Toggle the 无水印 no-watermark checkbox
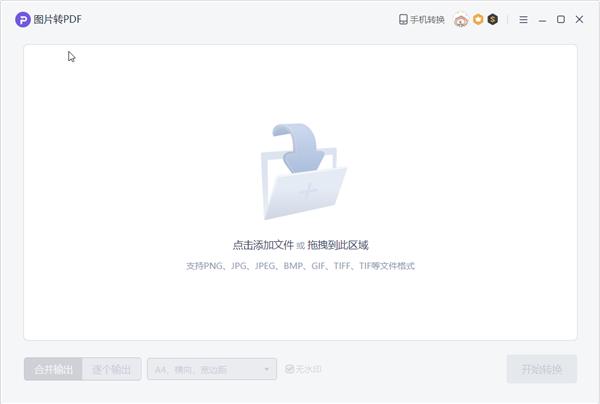 [290, 370]
